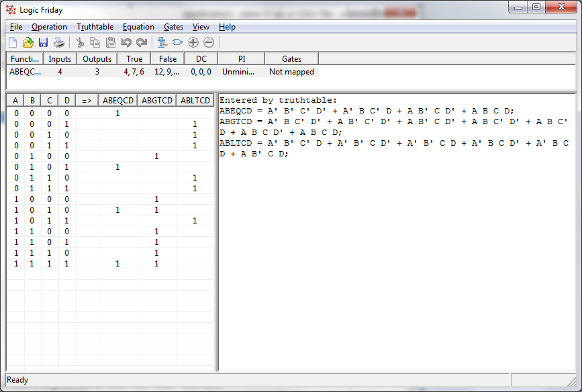The image size is (582, 392).
Task: Select the Unminimized PI cell
Action: [240, 71]
